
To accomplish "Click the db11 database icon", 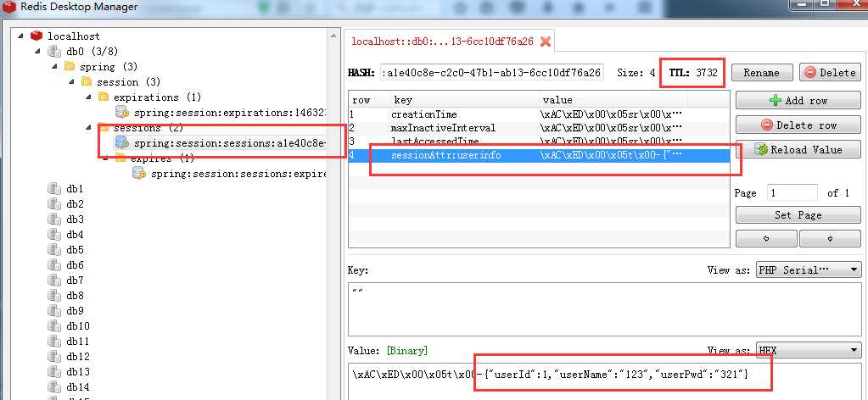I will 54,342.
